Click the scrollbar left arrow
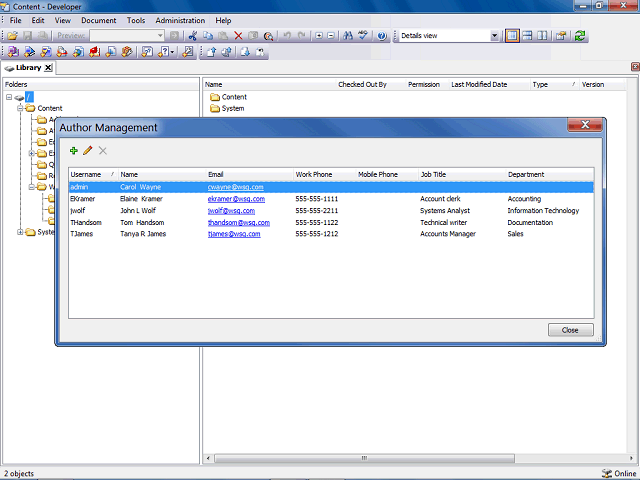Image resolution: width=640 pixels, height=480 pixels. pyautogui.click(x=208, y=458)
